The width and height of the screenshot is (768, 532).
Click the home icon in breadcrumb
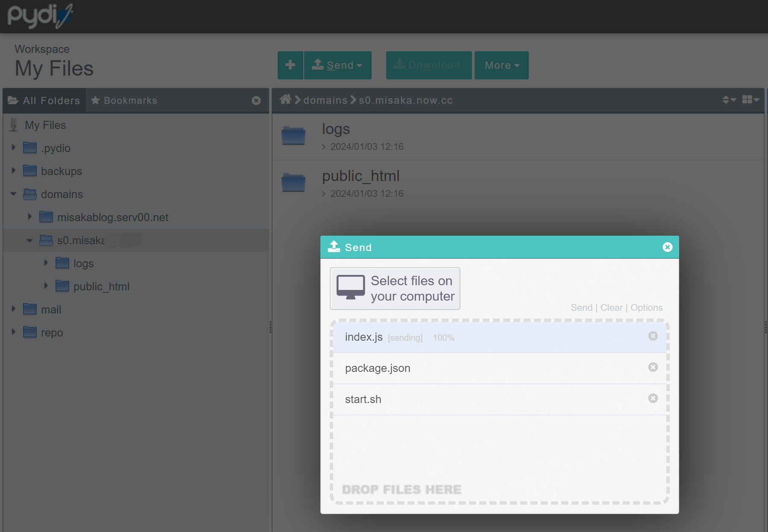coord(285,100)
